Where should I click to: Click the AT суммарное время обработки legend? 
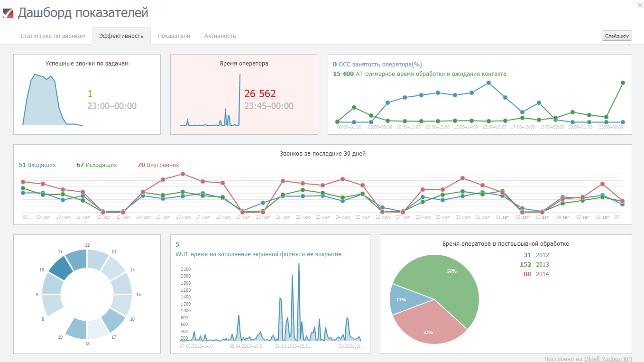[x=420, y=74]
